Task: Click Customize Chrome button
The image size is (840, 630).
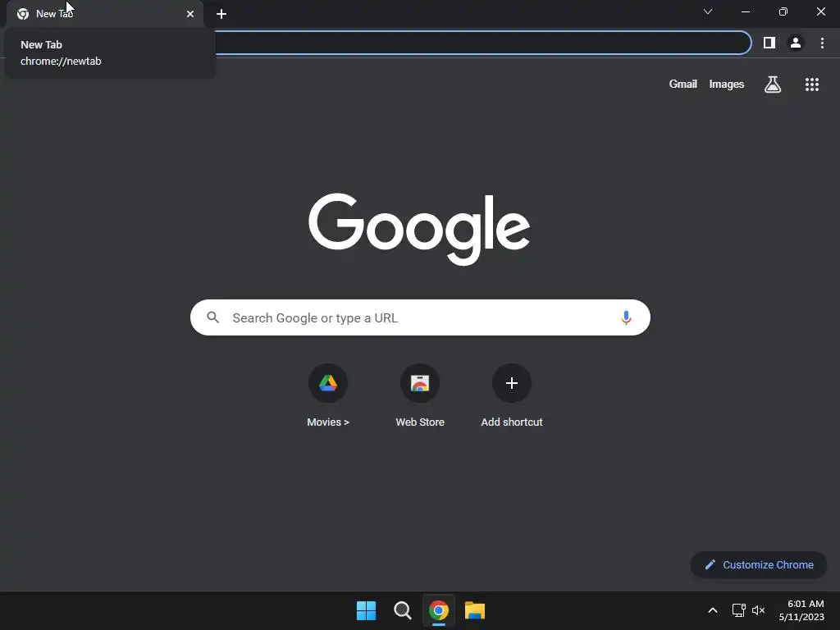Action: tap(759, 564)
